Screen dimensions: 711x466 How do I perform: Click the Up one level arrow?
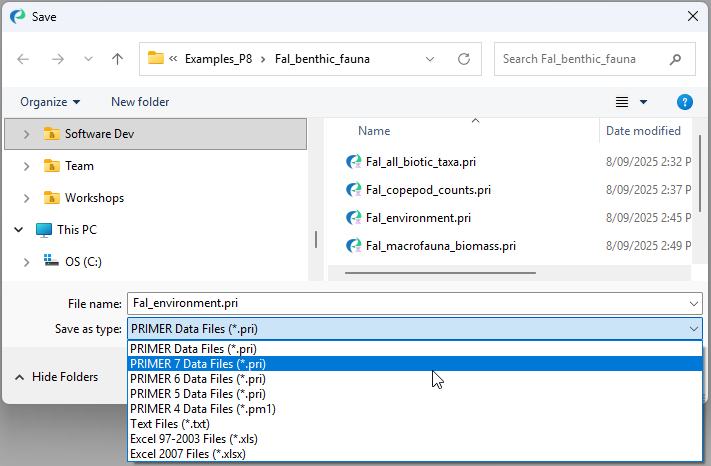pos(117,59)
